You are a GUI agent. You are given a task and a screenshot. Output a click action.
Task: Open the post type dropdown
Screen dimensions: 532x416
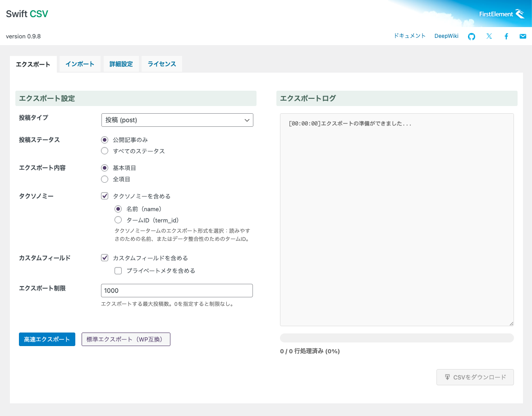click(x=177, y=120)
